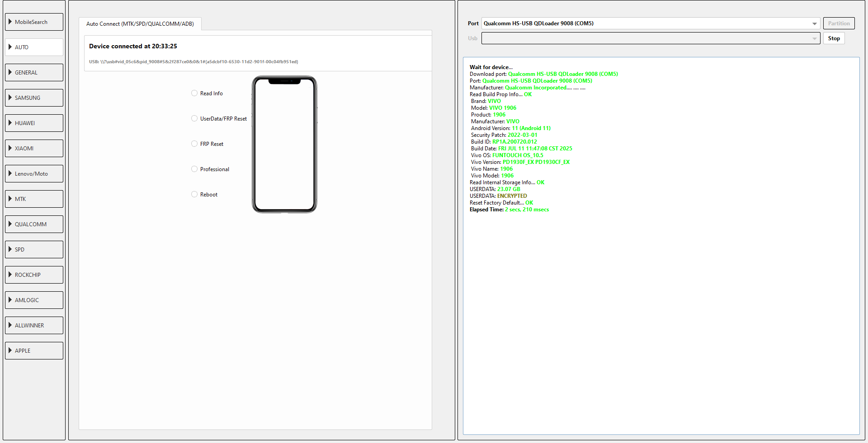
Task: Click the phone preview image
Action: click(284, 144)
